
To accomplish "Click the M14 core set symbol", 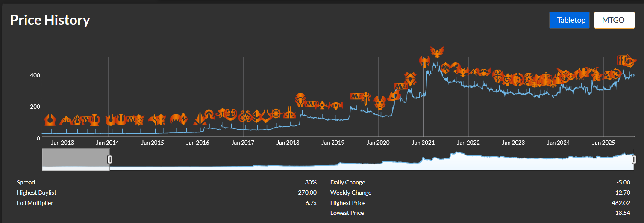I will pyautogui.click(x=86, y=119).
